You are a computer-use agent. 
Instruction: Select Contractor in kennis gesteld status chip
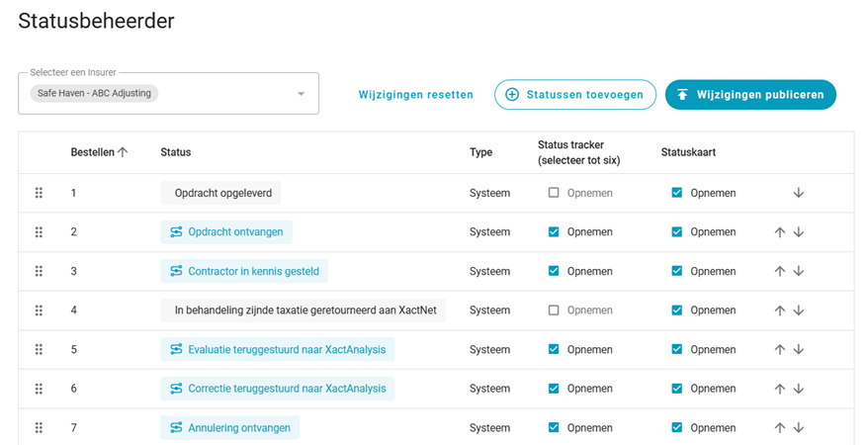click(243, 271)
